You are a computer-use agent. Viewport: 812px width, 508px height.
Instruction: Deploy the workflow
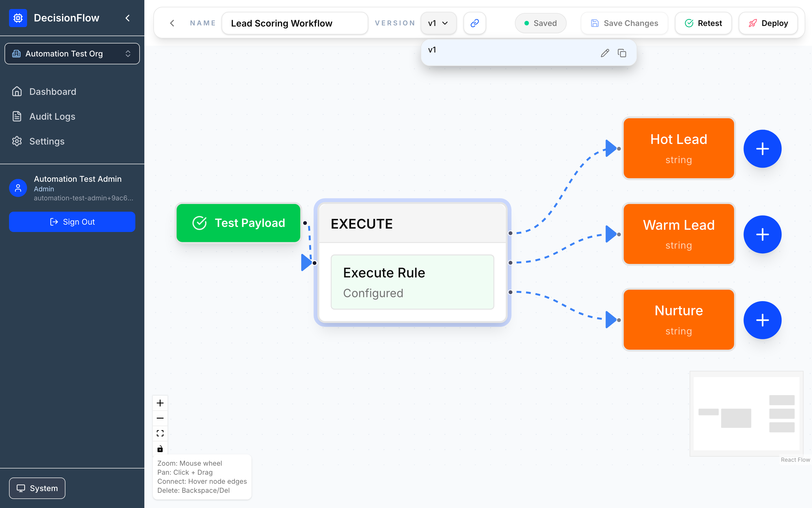click(x=768, y=23)
